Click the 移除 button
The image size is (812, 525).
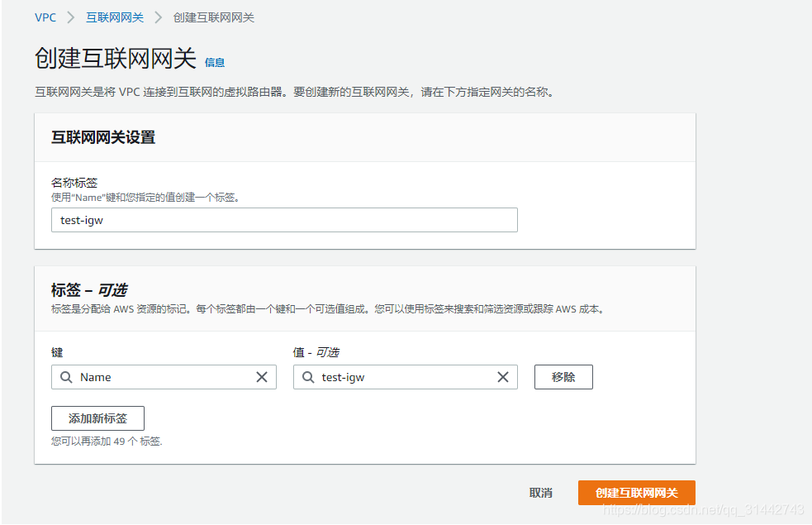[563, 377]
